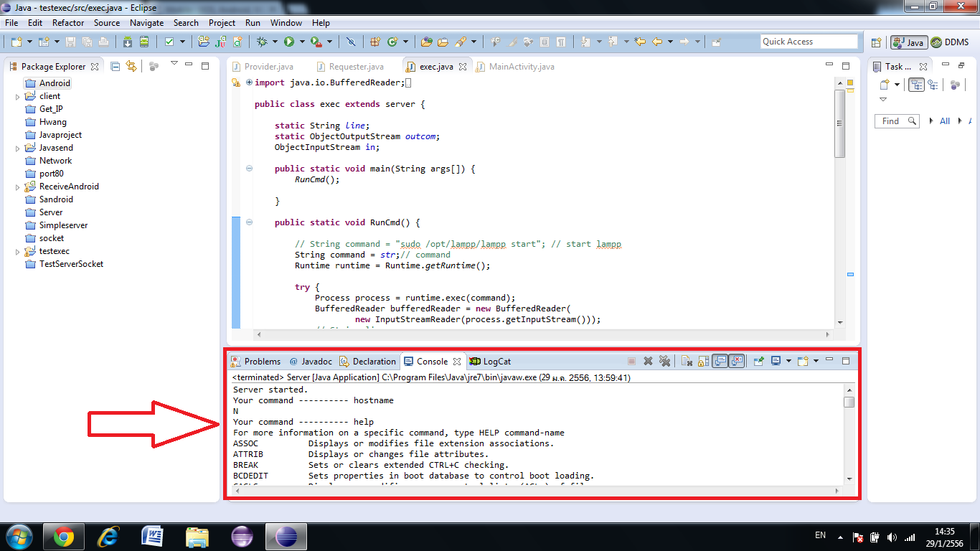The image size is (980, 551).
Task: Remove Launch in Console toolbar
Action: [647, 361]
